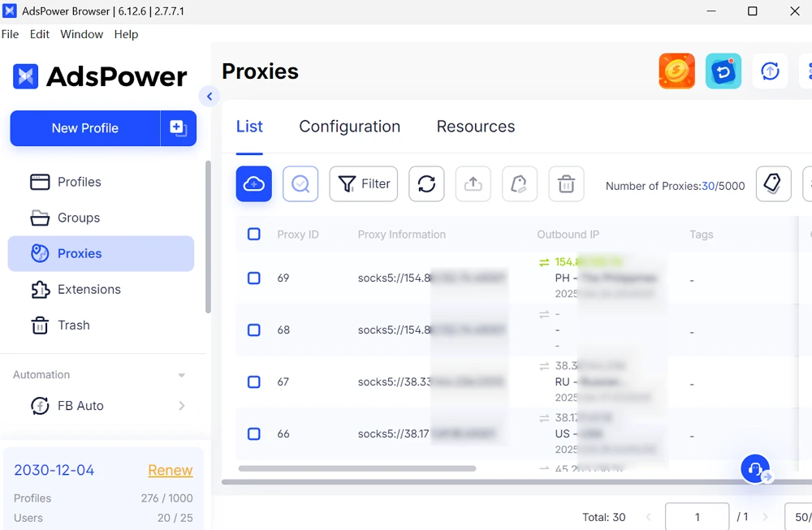The height and width of the screenshot is (530, 812).
Task: Click the connection arrows icon for proxy 69
Action: point(544,262)
